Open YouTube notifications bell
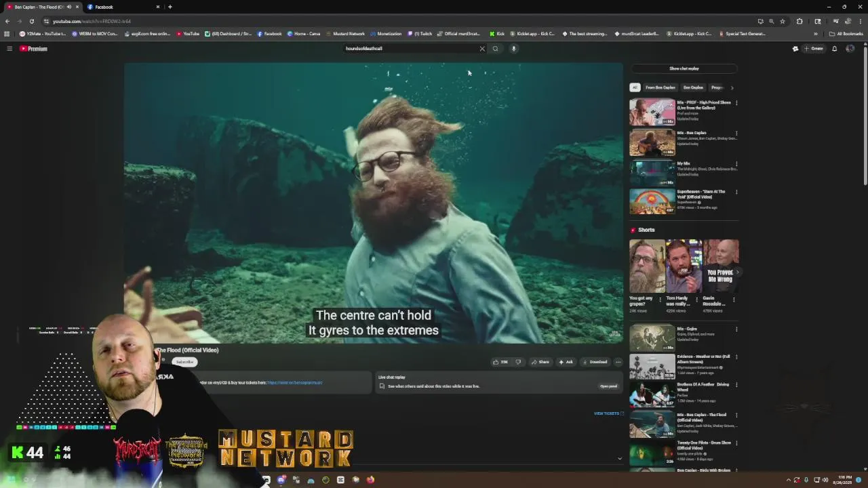This screenshot has width=868, height=488. 834,49
